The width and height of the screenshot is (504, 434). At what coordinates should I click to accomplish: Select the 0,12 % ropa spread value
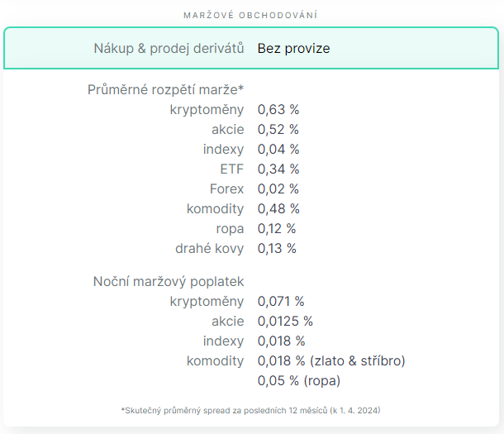[277, 228]
